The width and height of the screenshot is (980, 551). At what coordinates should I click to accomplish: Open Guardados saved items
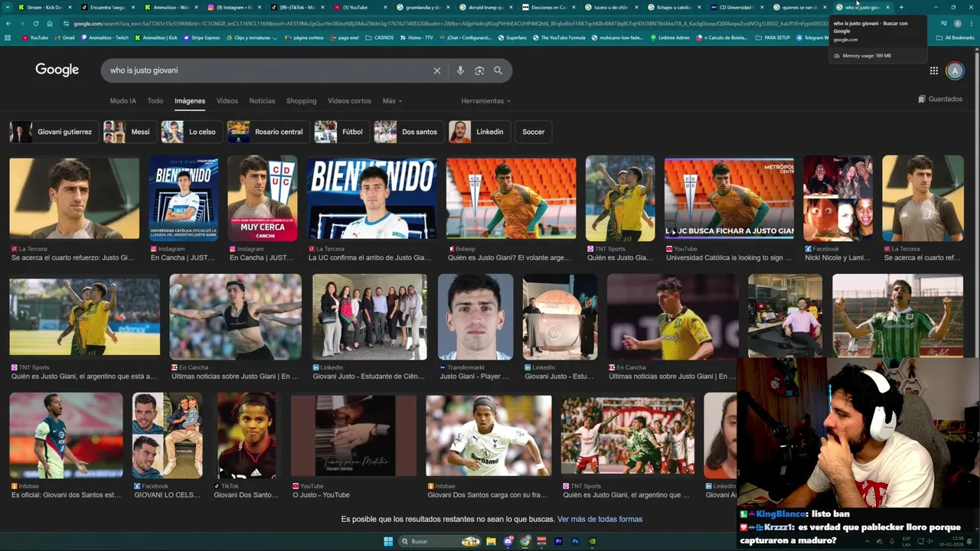(x=940, y=99)
